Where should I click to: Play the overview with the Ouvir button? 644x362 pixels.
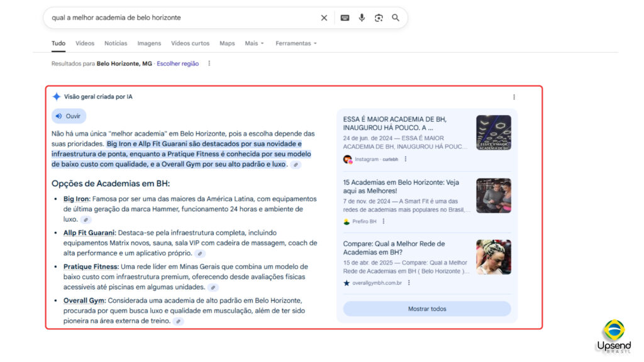point(69,116)
